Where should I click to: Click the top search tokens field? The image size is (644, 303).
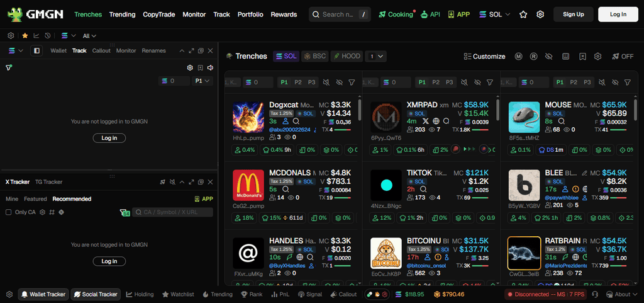(340, 14)
